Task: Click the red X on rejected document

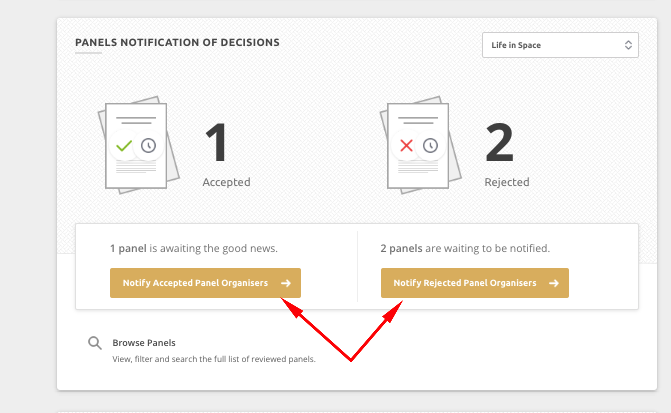Action: pyautogui.click(x=406, y=146)
